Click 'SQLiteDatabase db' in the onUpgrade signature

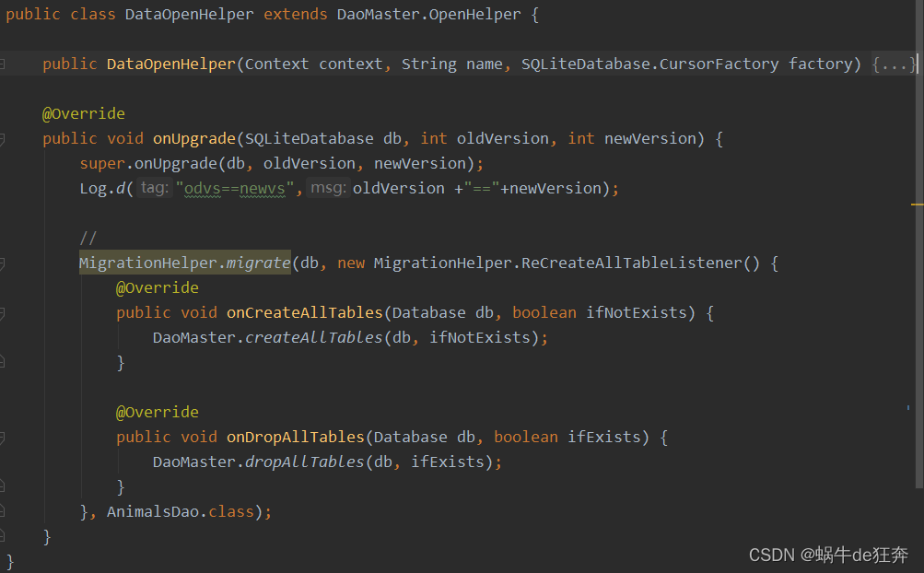tap(323, 139)
